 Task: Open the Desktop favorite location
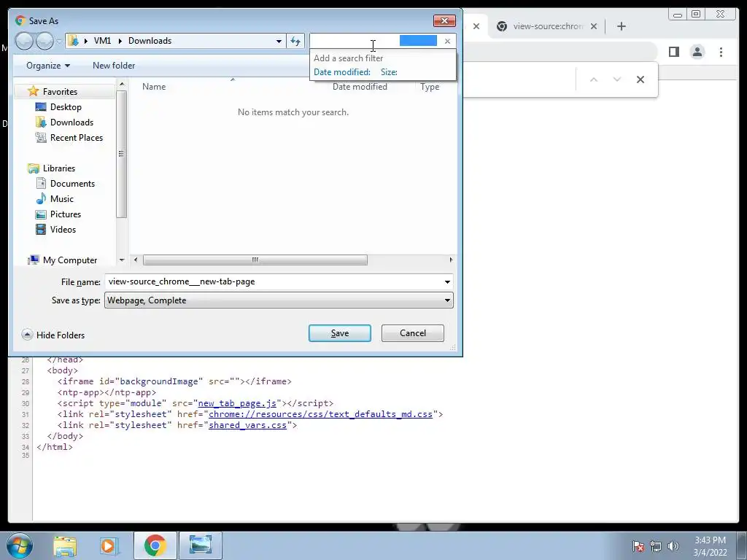(66, 107)
